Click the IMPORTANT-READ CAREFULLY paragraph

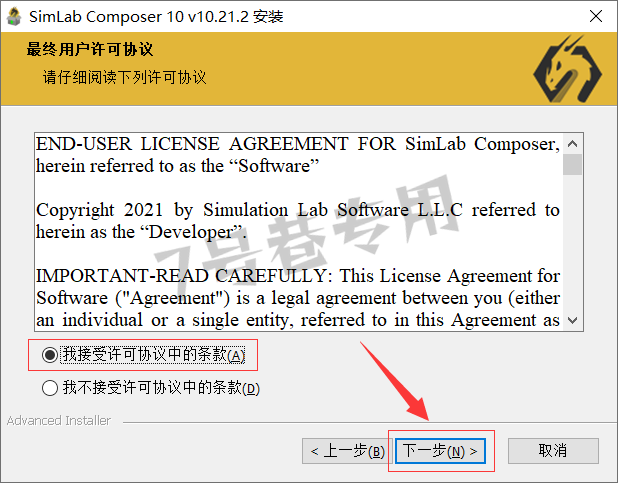pyautogui.click(x=298, y=298)
